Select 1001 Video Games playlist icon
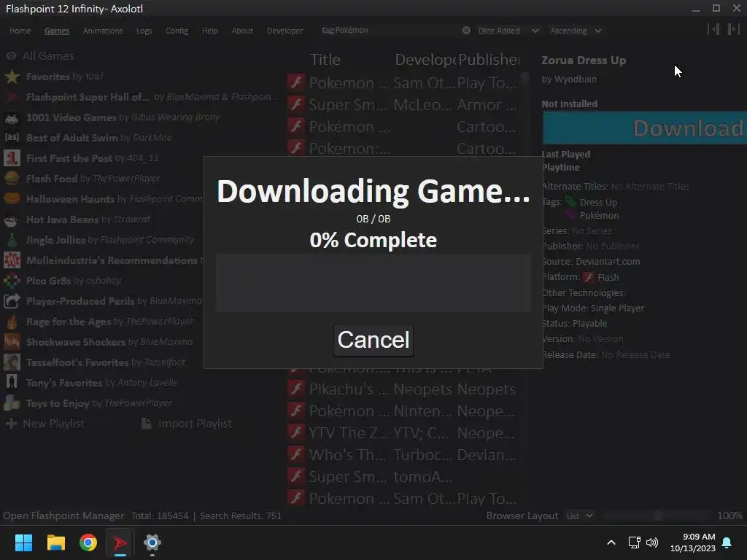The width and height of the screenshot is (747, 560). coord(12,117)
